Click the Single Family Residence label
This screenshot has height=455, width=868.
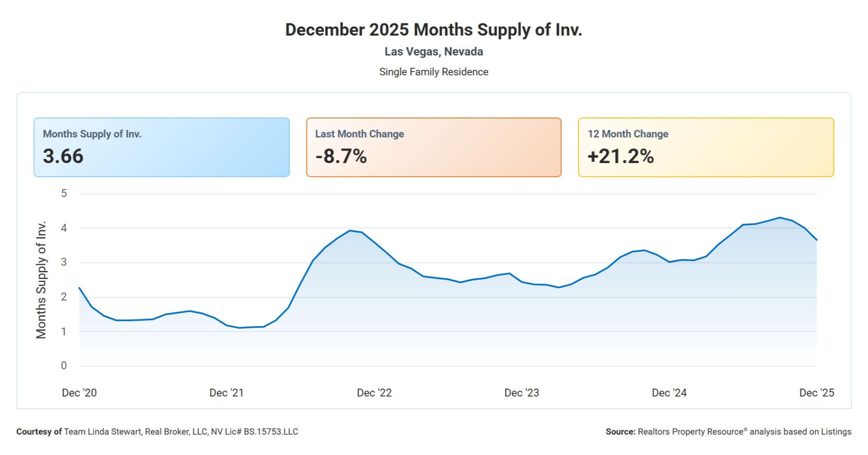(x=433, y=72)
